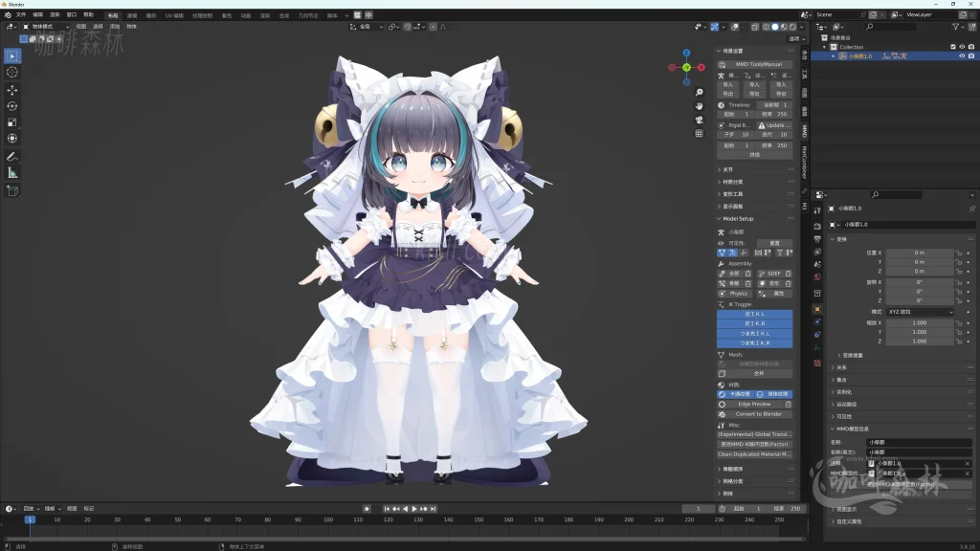Enable the Timeline checkbox in MMD Tools
Viewport: 980px width, 551px height.
tap(722, 105)
